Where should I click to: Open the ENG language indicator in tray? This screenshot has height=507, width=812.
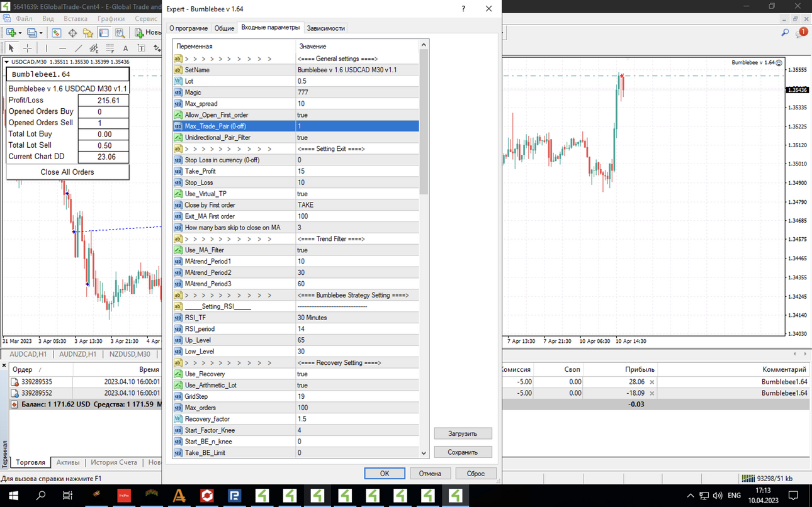click(734, 496)
